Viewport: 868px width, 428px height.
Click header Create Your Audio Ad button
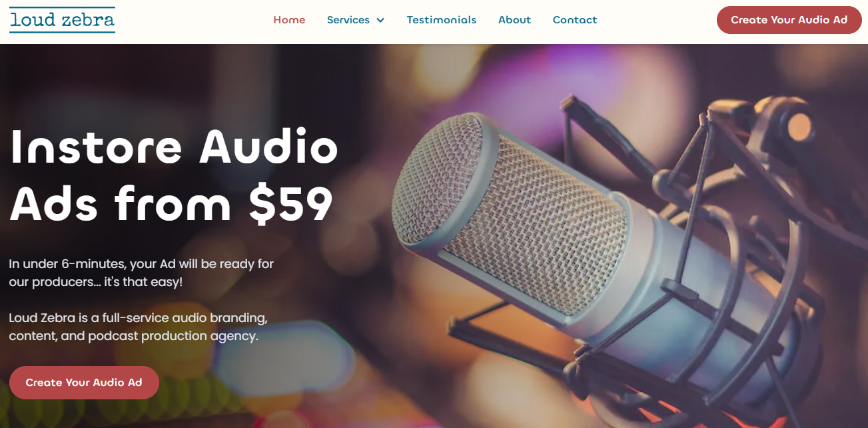coord(789,20)
